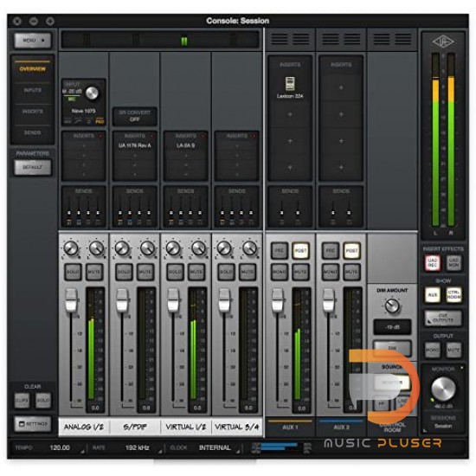The height and width of the screenshot is (476, 476).
Task: Open the UA 1176 Rev A insert slot
Action: [135, 145]
